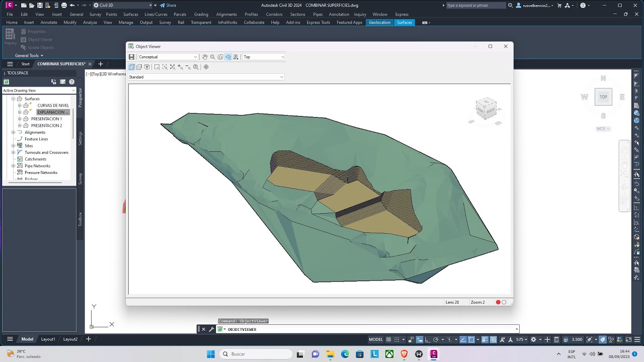
Task: Select the EXPLANACION surface in tree
Action: 52,112
